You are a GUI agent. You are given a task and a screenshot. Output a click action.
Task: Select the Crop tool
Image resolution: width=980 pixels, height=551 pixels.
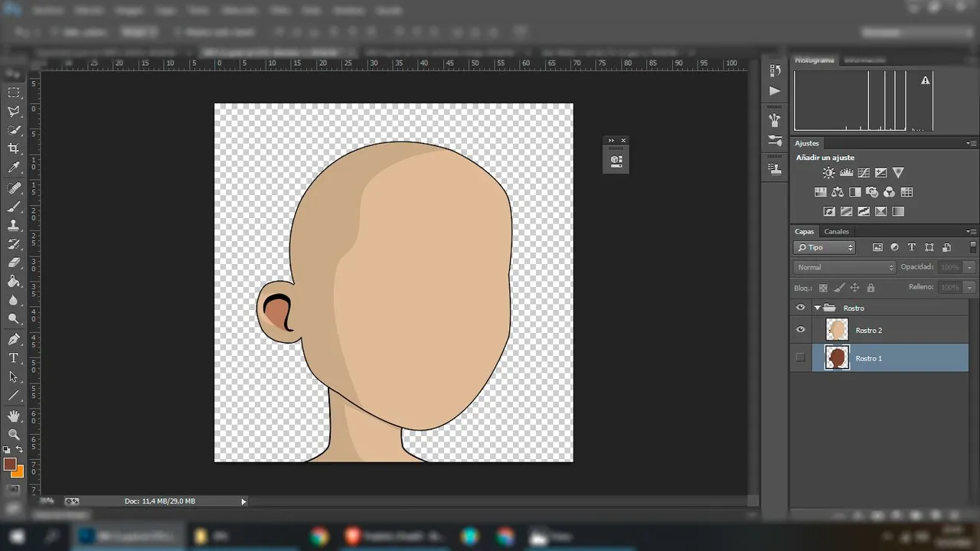14,149
